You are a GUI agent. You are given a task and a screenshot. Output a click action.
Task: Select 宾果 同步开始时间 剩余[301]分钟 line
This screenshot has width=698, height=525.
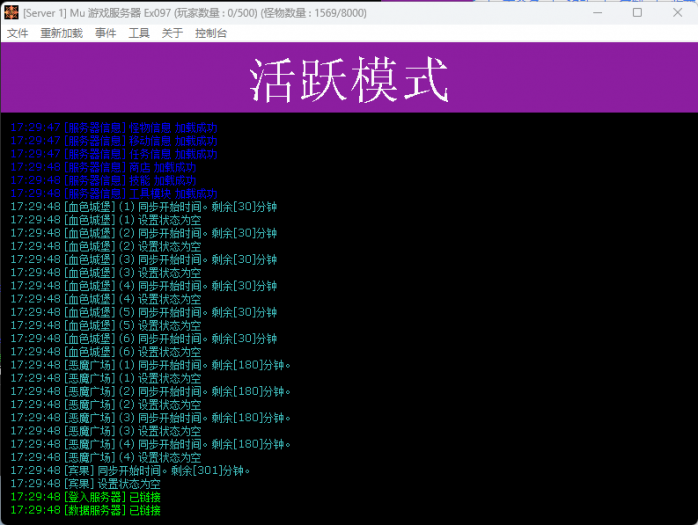(x=130, y=470)
